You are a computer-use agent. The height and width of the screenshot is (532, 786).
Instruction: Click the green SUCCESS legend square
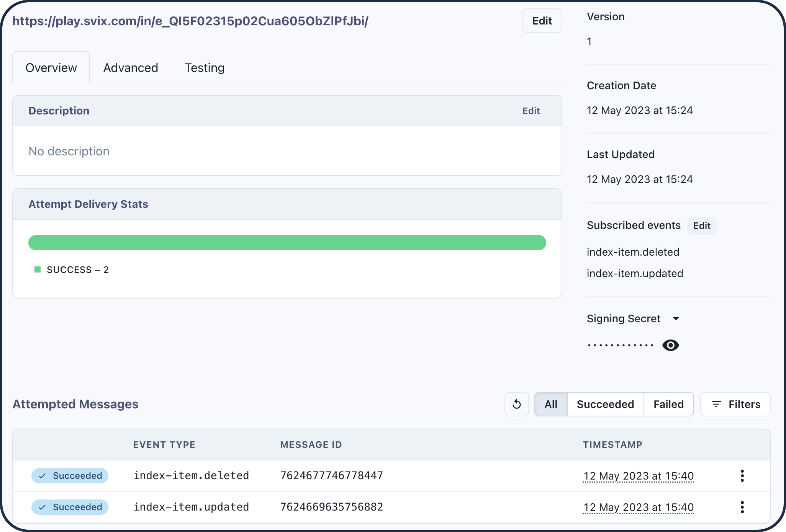click(x=38, y=270)
